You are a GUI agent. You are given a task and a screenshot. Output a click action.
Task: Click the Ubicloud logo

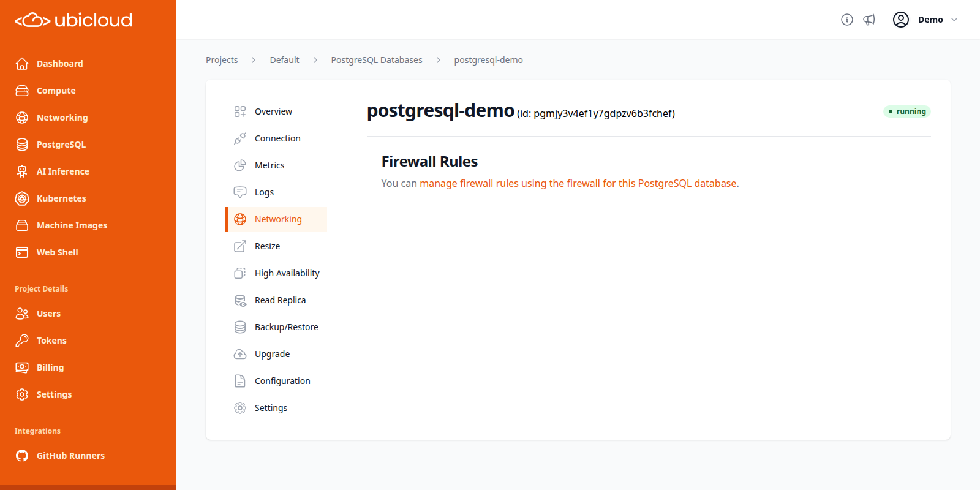tap(73, 20)
